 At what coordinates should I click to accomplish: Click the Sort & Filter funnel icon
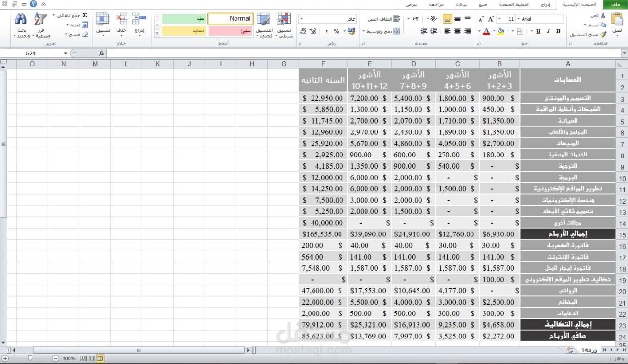[40, 20]
